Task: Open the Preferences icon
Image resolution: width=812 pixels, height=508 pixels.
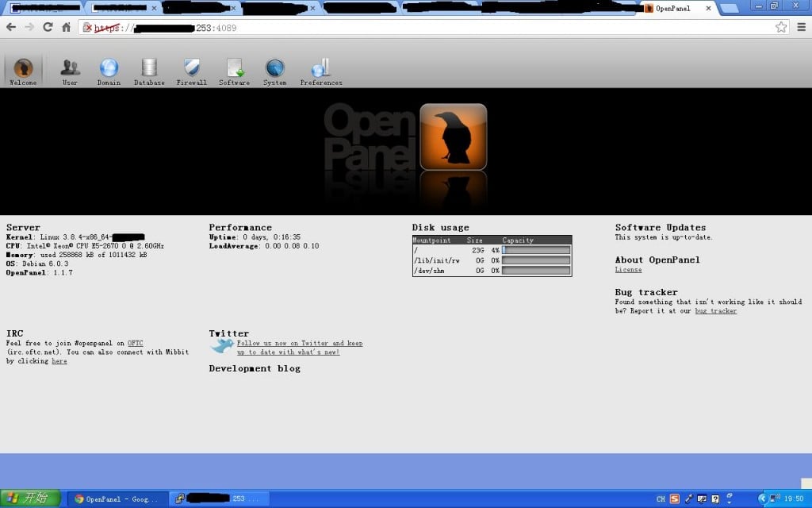Action: click(x=320, y=69)
